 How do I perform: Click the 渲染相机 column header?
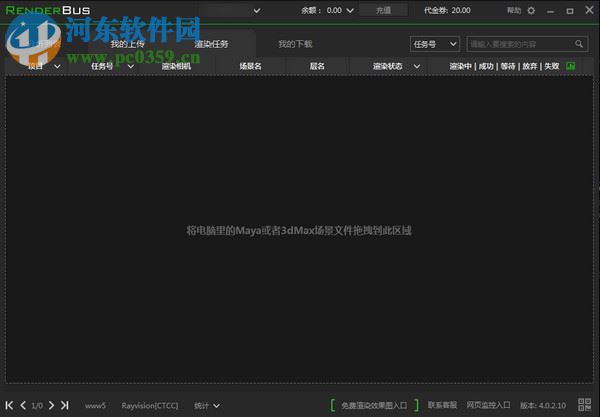point(176,67)
